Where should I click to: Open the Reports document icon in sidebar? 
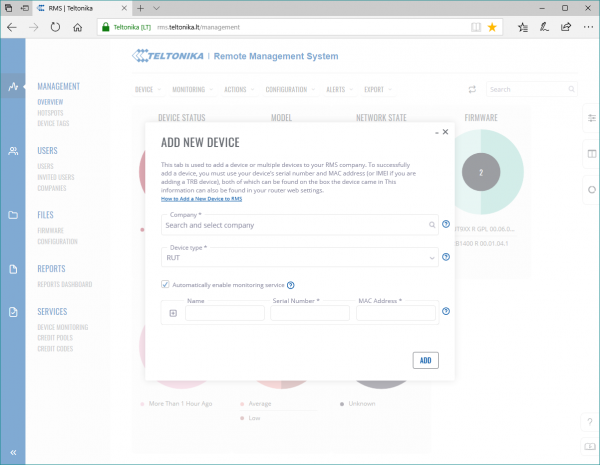[13, 269]
